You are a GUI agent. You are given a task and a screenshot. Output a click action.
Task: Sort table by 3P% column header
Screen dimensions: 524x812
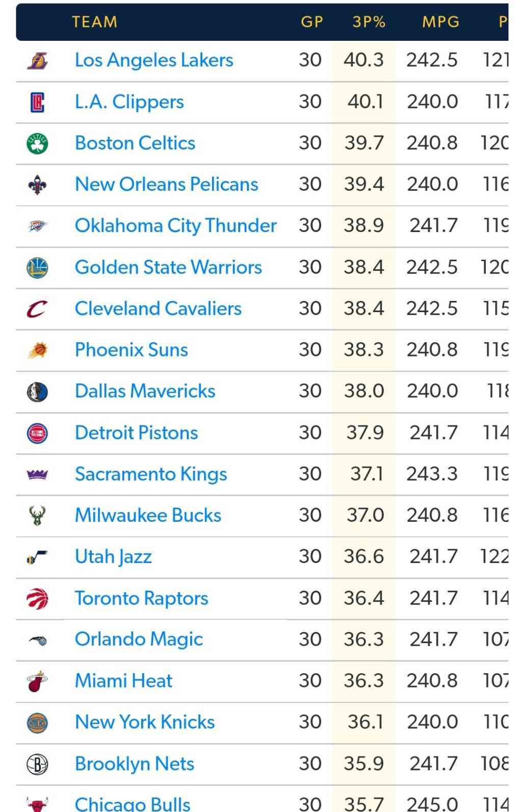[x=369, y=22]
